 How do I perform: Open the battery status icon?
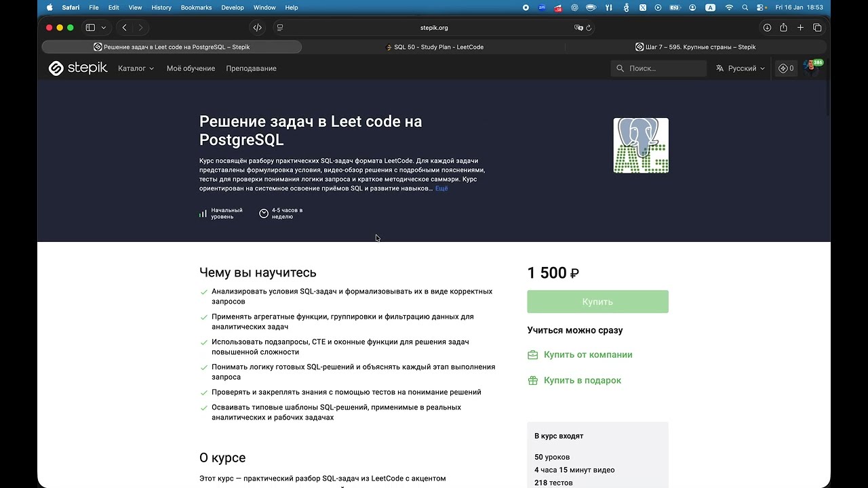point(675,7)
